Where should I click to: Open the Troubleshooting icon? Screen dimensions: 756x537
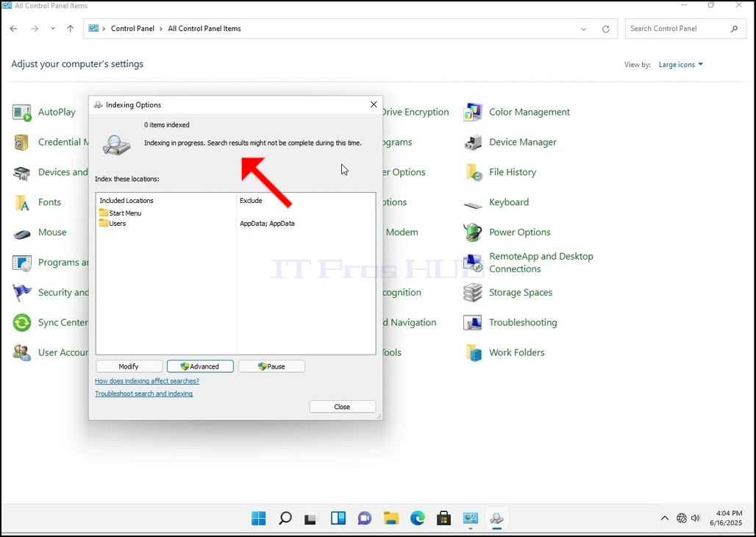473,322
